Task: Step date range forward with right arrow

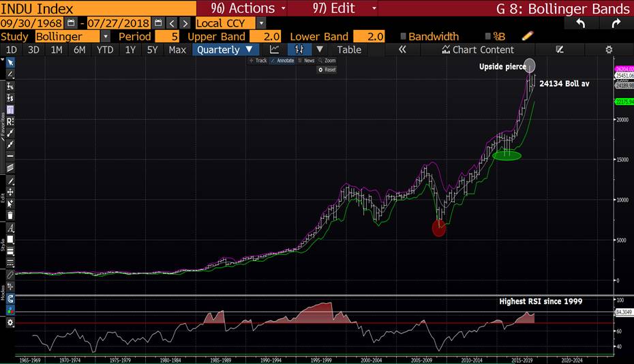Action: [185, 23]
